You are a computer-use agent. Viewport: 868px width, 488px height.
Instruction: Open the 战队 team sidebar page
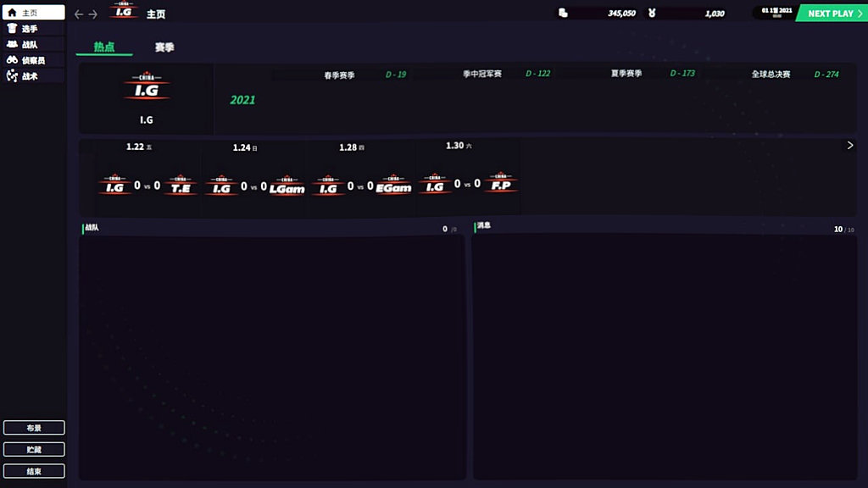[33, 44]
